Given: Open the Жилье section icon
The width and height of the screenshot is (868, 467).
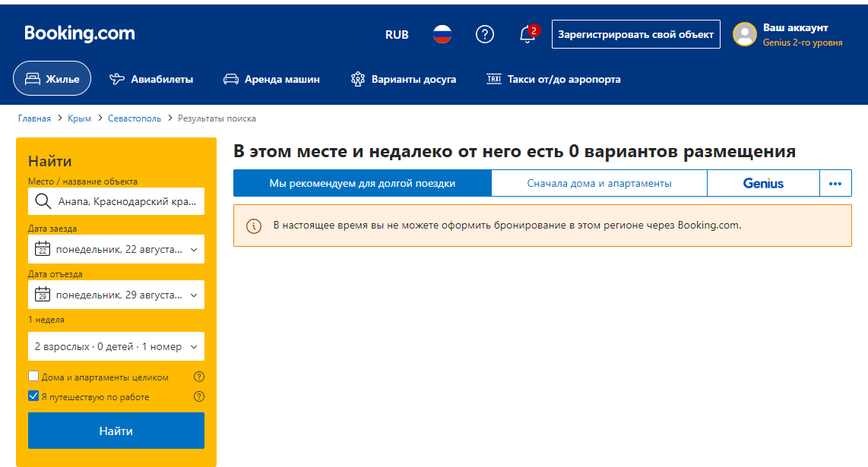Looking at the screenshot, I should pos(32,78).
